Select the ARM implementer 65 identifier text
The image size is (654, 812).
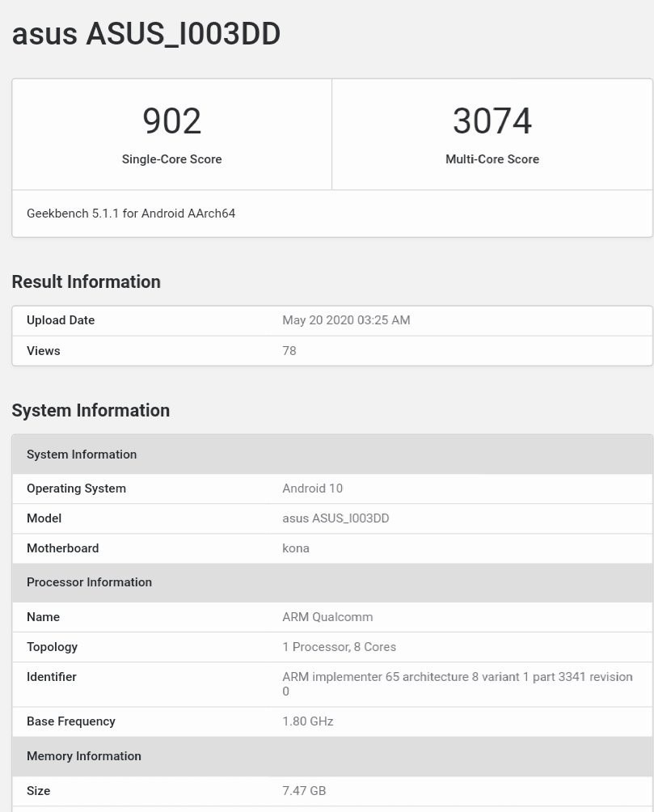(x=458, y=683)
